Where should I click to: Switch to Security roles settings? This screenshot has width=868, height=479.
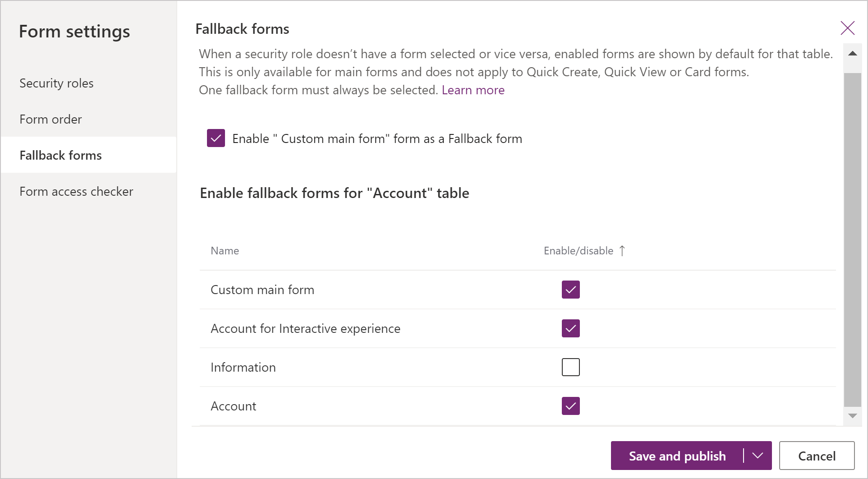tap(56, 83)
